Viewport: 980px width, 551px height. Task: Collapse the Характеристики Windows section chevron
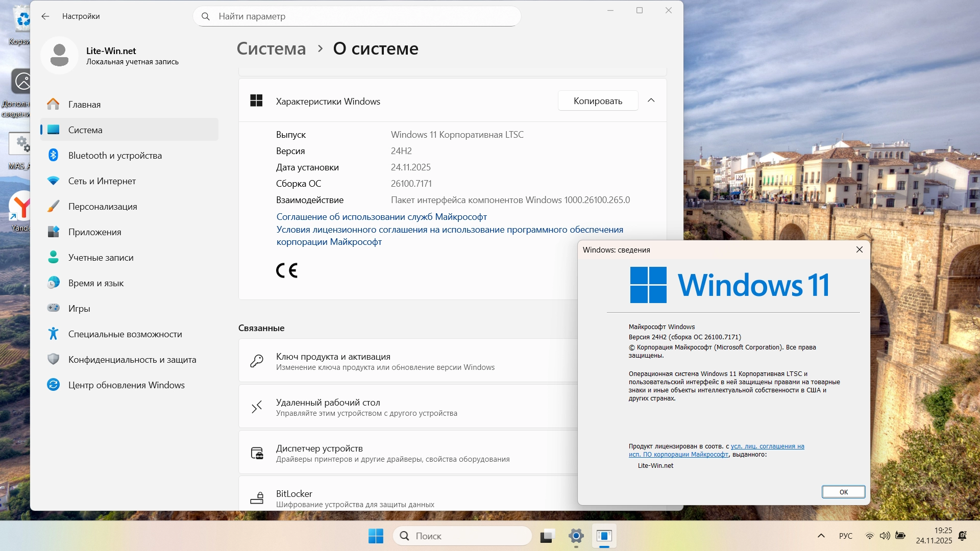[651, 101]
